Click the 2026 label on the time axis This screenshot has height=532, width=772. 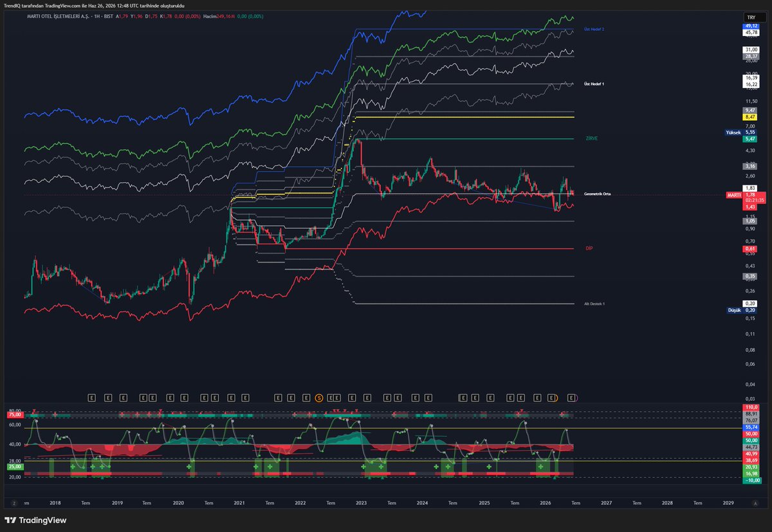click(545, 503)
